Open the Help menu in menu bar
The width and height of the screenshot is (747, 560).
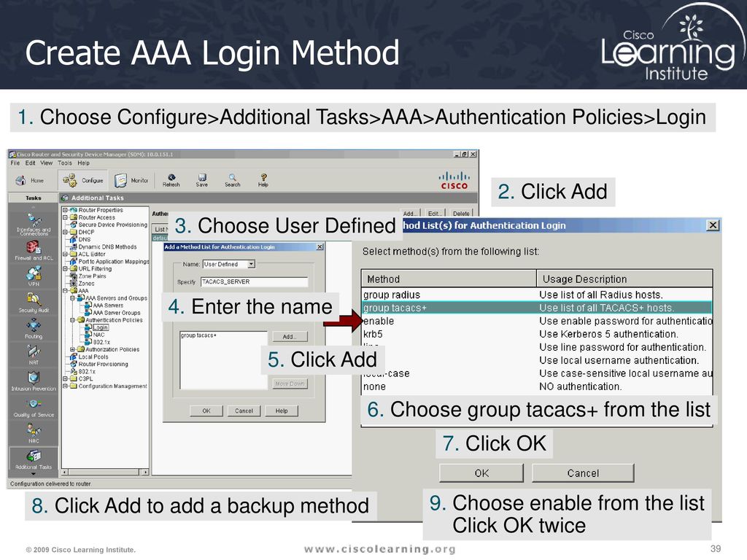pyautogui.click(x=83, y=163)
